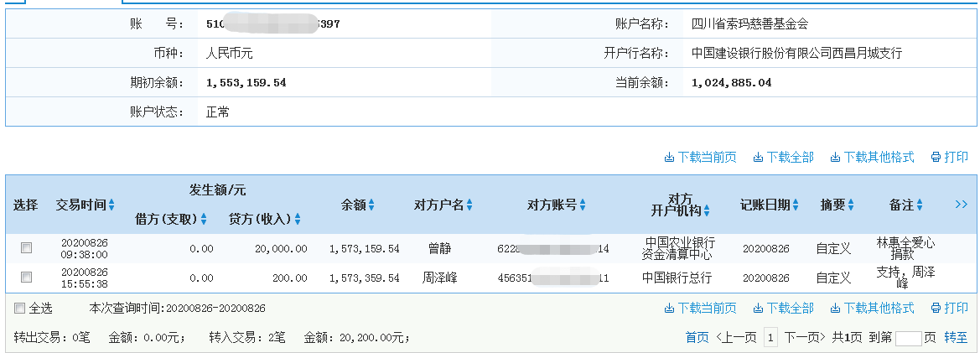The image size is (980, 353).
Task: Click credit amount 20,000.00 cell
Action: tap(281, 249)
